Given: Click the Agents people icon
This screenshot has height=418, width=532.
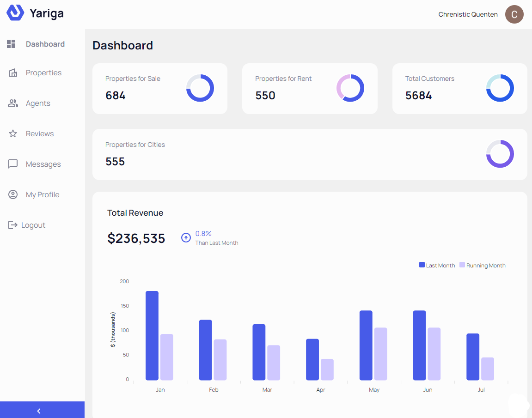Looking at the screenshot, I should (13, 103).
